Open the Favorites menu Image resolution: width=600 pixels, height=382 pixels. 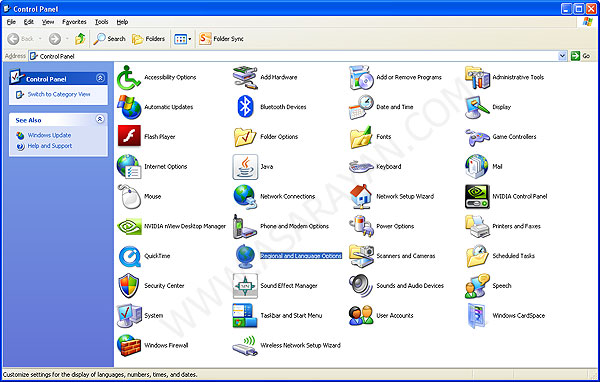(x=74, y=22)
